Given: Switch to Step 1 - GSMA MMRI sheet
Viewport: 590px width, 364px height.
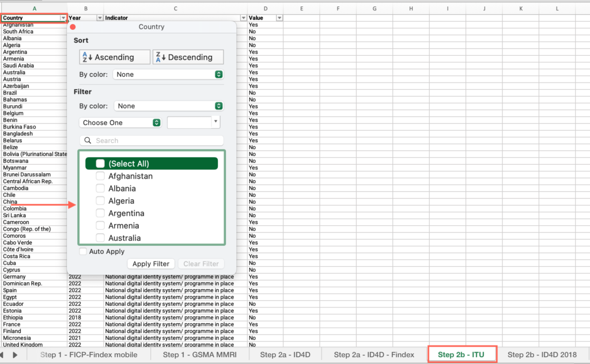Looking at the screenshot, I should coord(199,355).
